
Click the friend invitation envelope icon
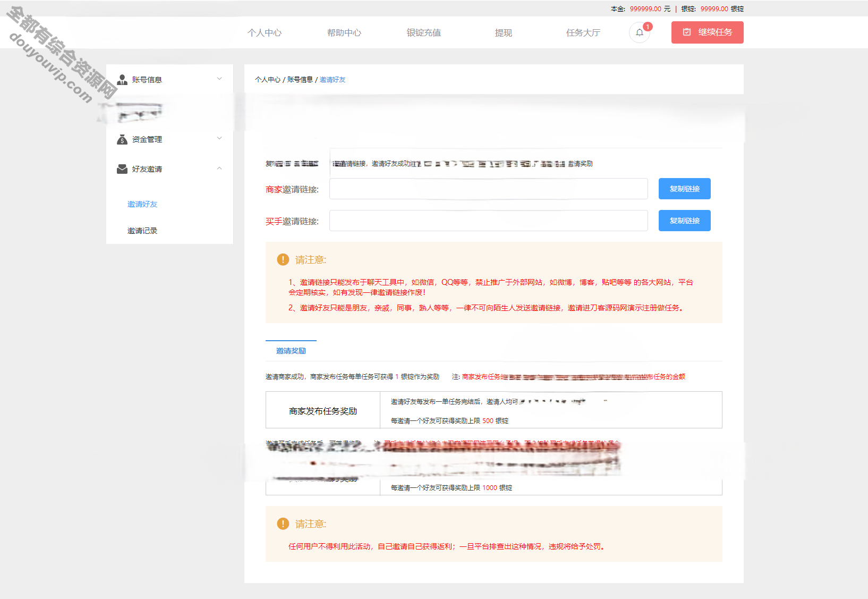(122, 169)
